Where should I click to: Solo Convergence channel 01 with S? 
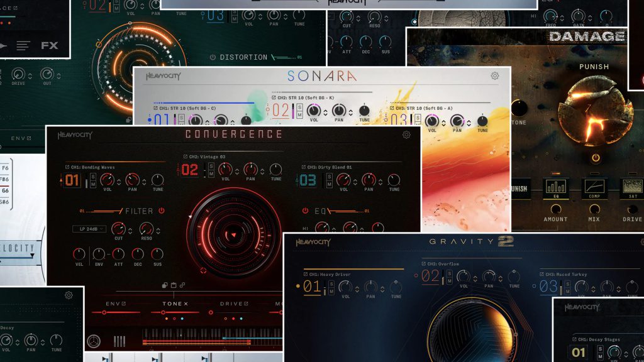93,177
